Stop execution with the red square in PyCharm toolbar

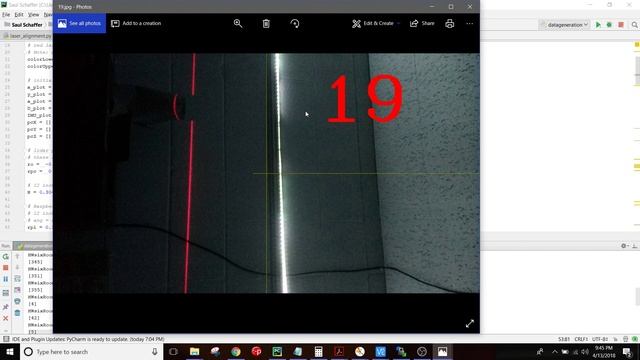[x=621, y=24]
